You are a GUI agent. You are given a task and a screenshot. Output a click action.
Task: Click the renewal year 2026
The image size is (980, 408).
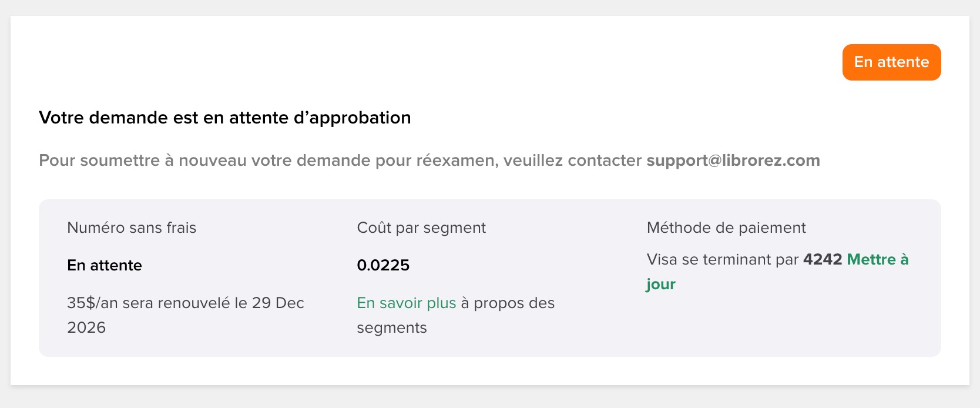(x=86, y=327)
